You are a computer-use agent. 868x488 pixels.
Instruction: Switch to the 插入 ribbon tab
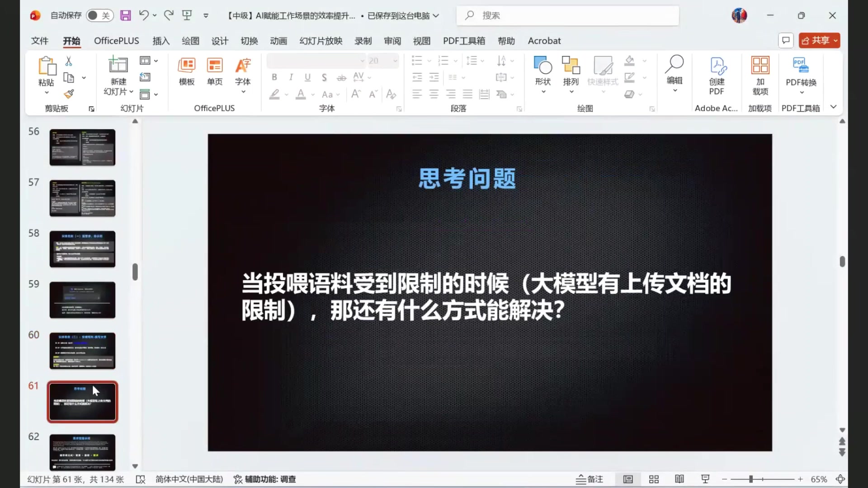pyautogui.click(x=161, y=41)
